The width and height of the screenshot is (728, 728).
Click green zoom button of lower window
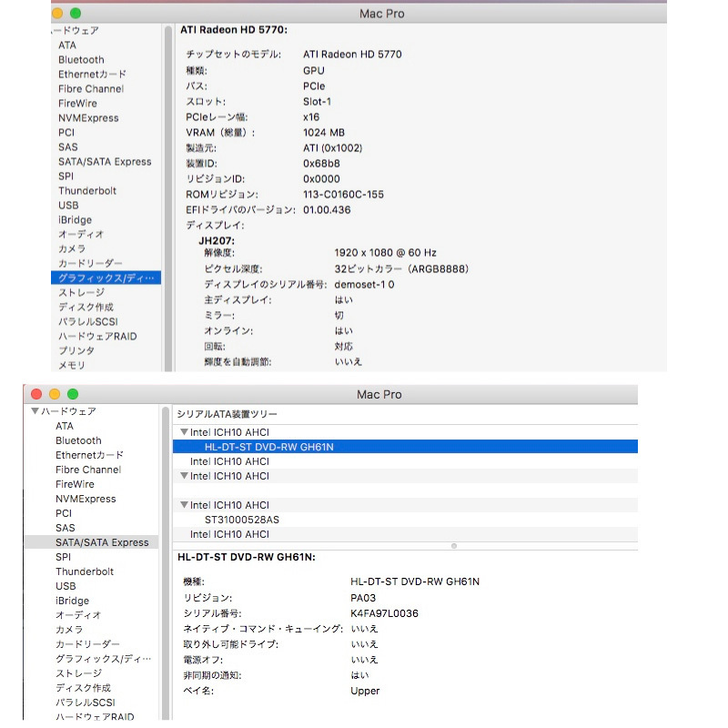coord(73,394)
